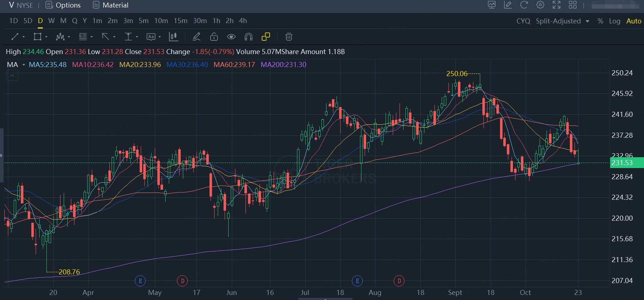The image size is (644, 300).
Task: Toggle the lock drawings icon
Action: 214,37
